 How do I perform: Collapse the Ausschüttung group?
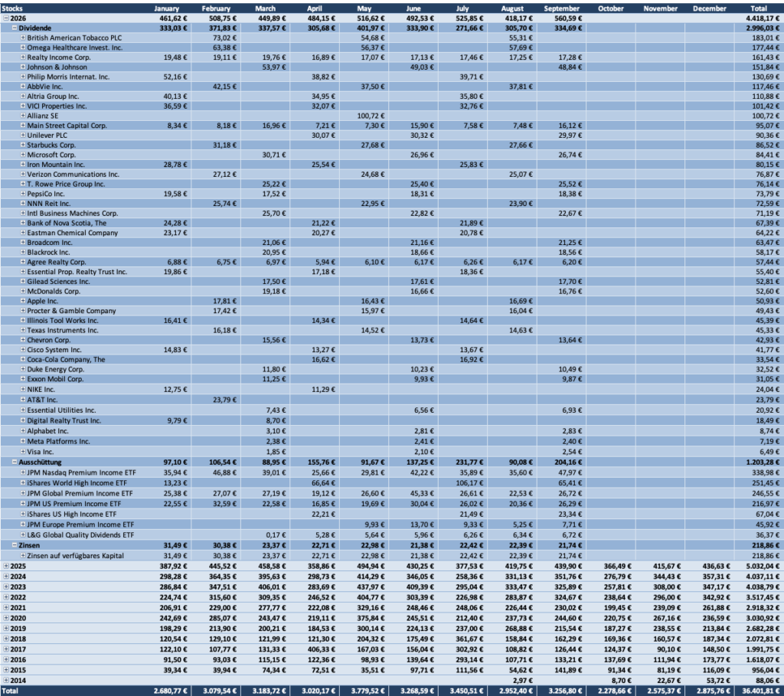click(x=15, y=462)
